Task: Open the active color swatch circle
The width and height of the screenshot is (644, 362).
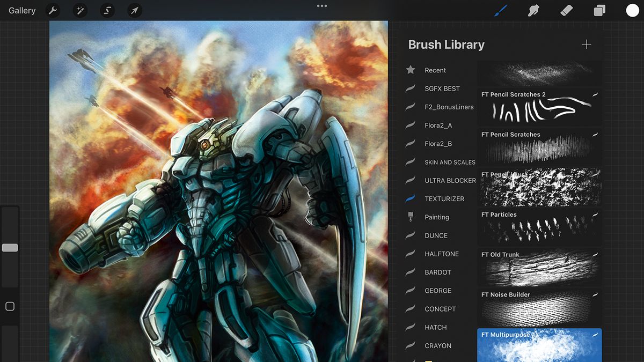Action: [x=632, y=10]
